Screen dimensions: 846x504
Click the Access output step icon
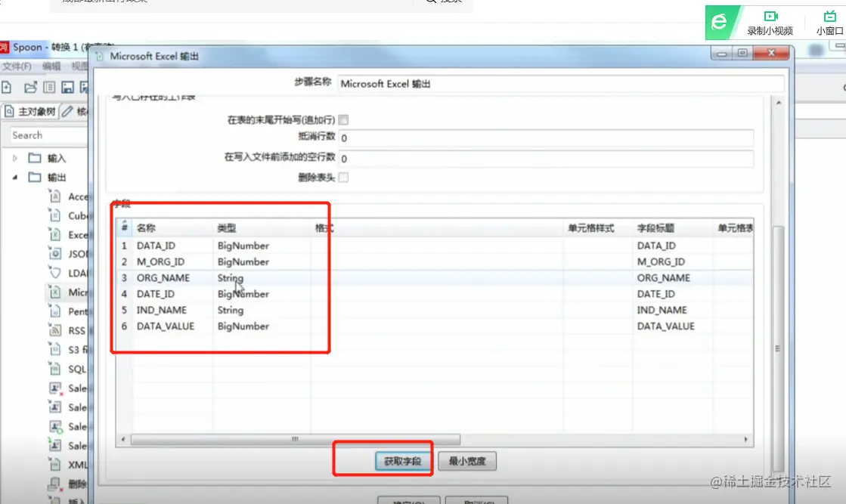tap(54, 196)
